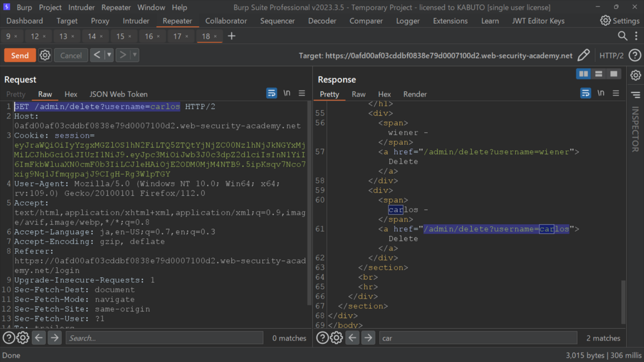Switch Response view to Render

tap(415, 94)
